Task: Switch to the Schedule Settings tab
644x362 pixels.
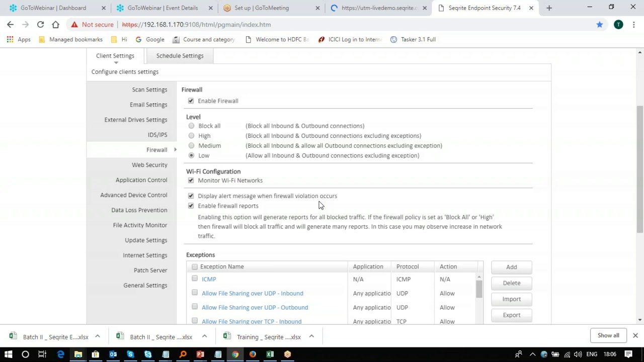Action: [180, 56]
